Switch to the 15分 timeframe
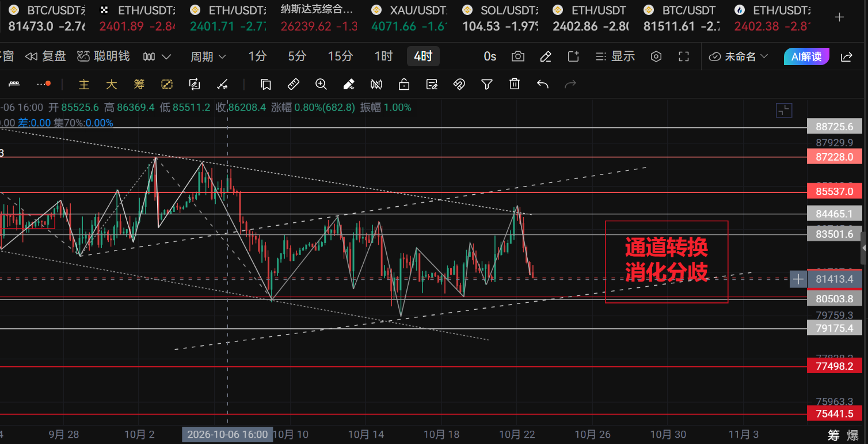 (x=340, y=56)
